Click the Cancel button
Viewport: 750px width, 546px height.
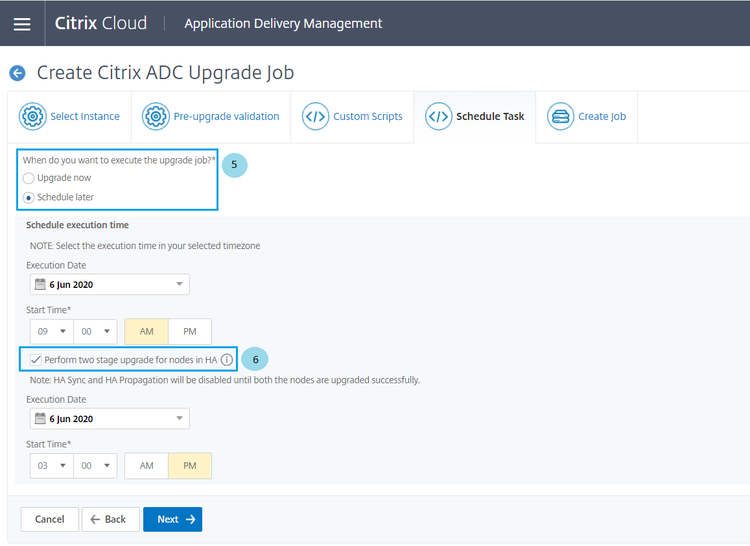[x=50, y=519]
